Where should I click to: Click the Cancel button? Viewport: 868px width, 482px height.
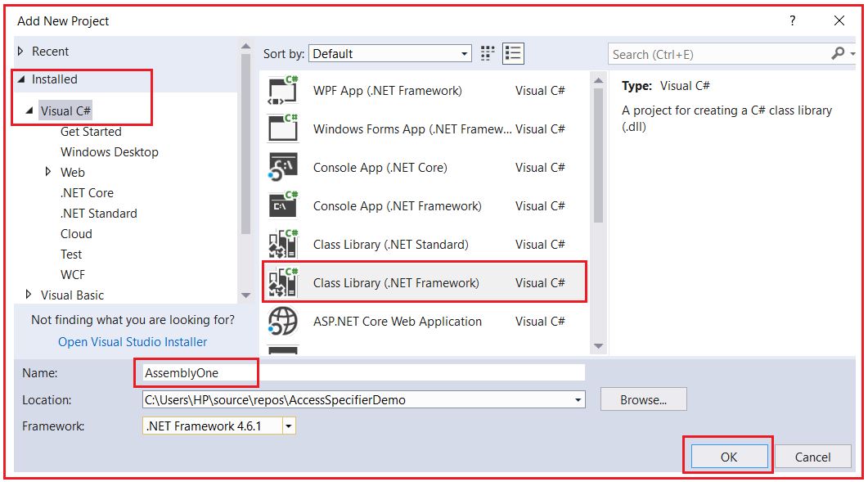coord(812,457)
